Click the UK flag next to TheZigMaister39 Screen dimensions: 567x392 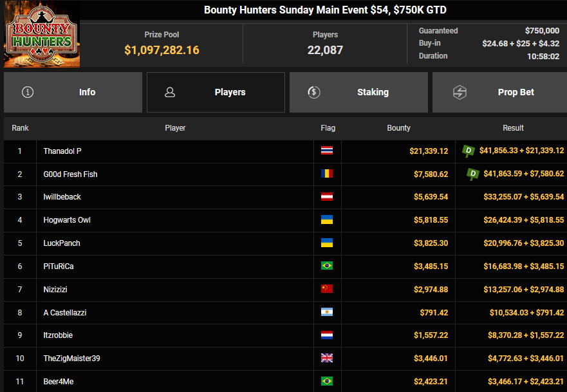327,359
